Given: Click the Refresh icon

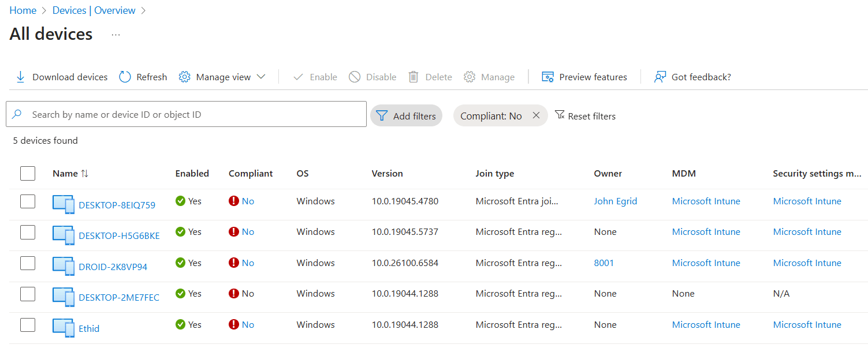Looking at the screenshot, I should [x=125, y=76].
